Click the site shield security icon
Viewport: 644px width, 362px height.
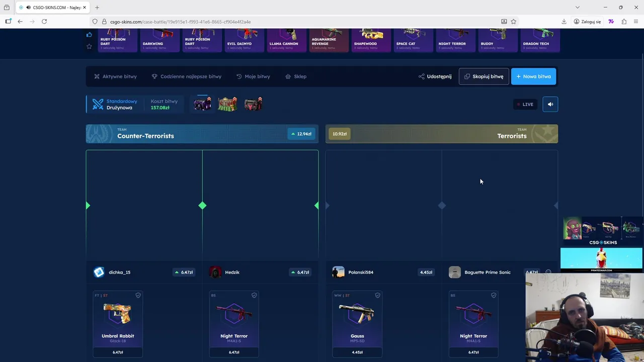[x=95, y=22]
